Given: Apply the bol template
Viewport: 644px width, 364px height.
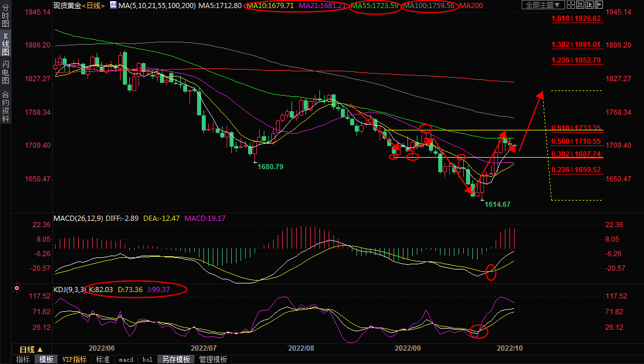Looking at the screenshot, I should click(x=147, y=359).
